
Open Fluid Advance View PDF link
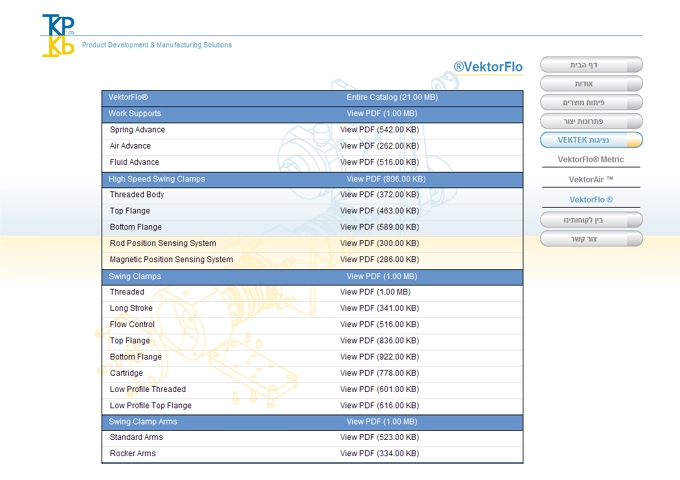[x=379, y=162]
